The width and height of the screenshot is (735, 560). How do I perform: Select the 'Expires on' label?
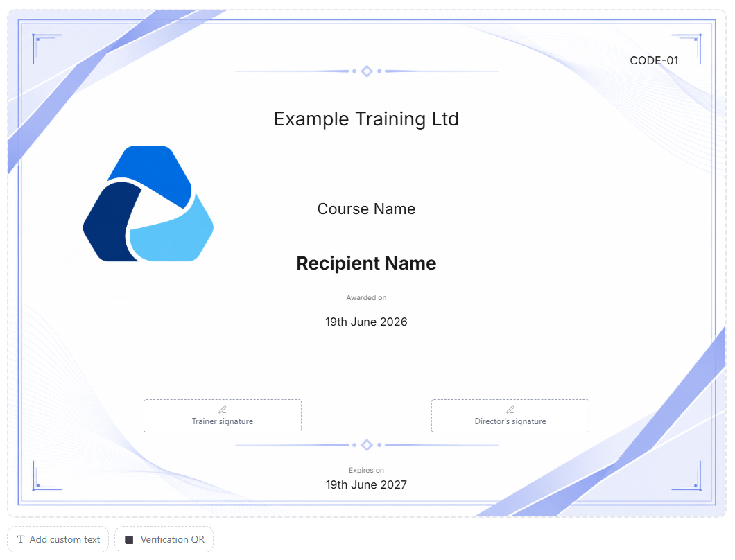pyautogui.click(x=367, y=470)
